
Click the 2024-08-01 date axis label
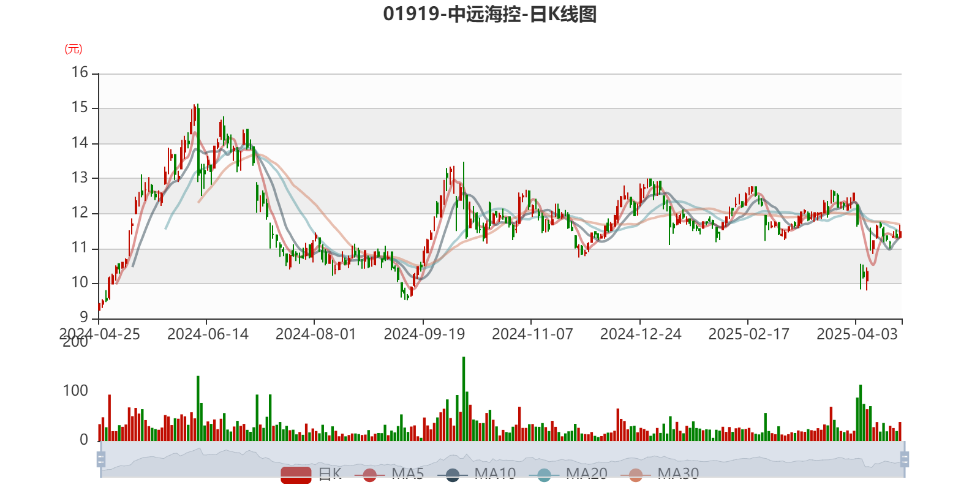point(315,334)
